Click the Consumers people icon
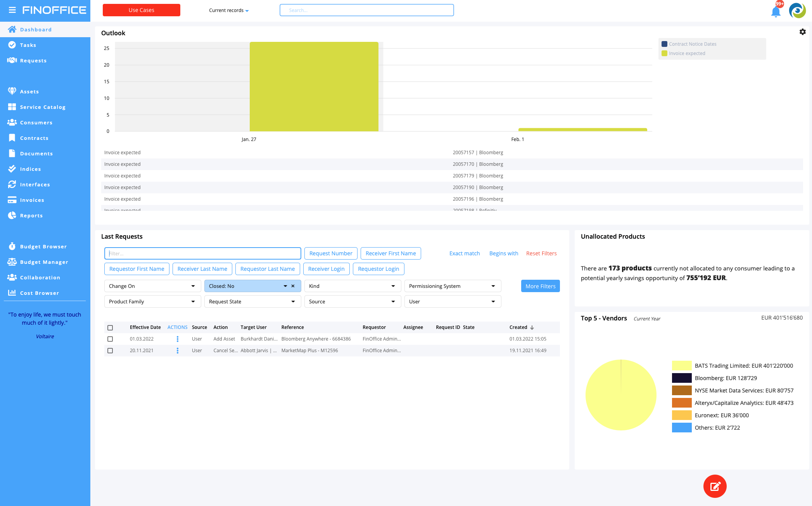This screenshot has width=812, height=506. (x=12, y=122)
